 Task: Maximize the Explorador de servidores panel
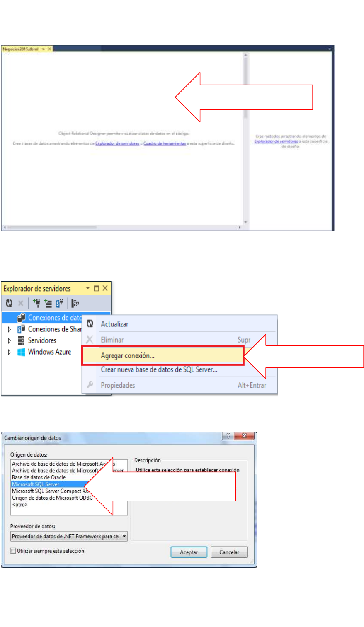pyautogui.click(x=97, y=288)
